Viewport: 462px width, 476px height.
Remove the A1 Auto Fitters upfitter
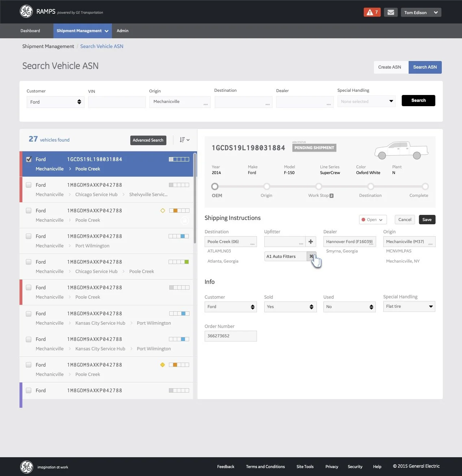click(311, 256)
